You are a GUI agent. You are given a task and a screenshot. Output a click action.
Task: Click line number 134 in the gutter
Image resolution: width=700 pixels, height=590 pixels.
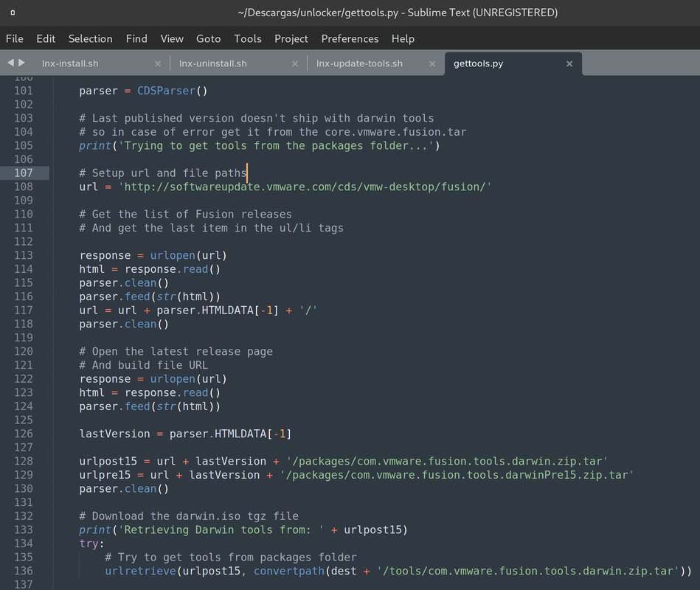pyautogui.click(x=23, y=544)
